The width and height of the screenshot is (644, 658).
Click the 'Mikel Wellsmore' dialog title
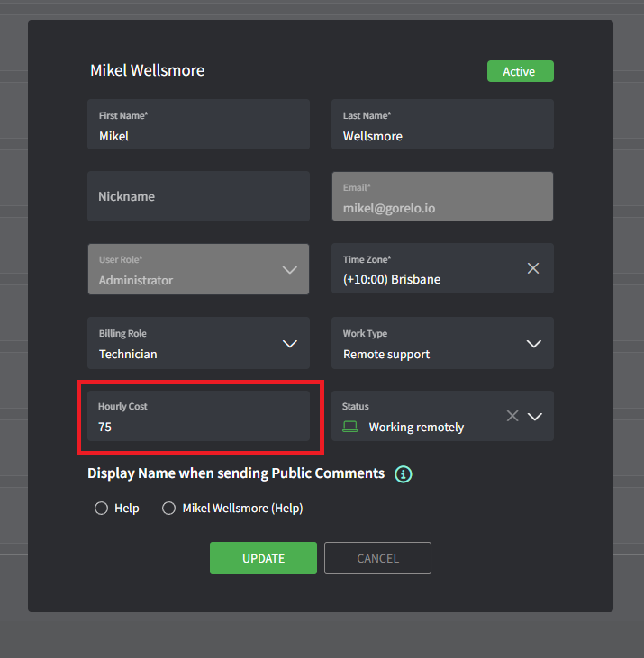pos(148,70)
